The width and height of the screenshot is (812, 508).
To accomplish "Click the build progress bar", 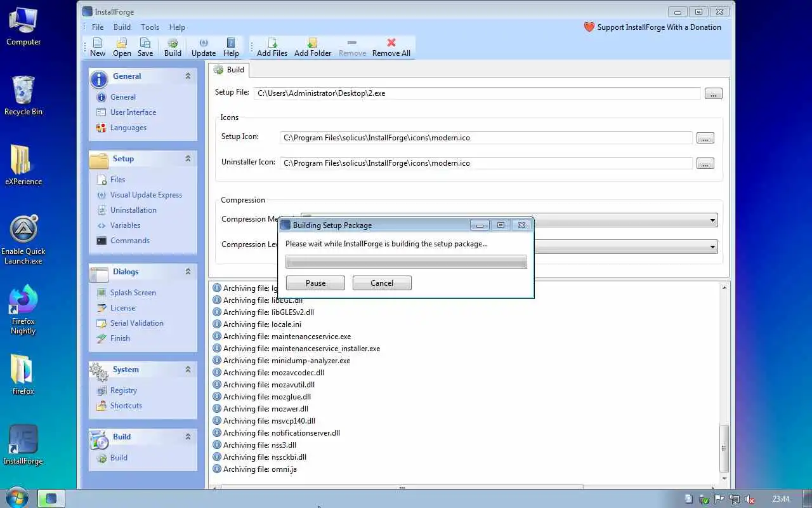I will [x=406, y=262].
